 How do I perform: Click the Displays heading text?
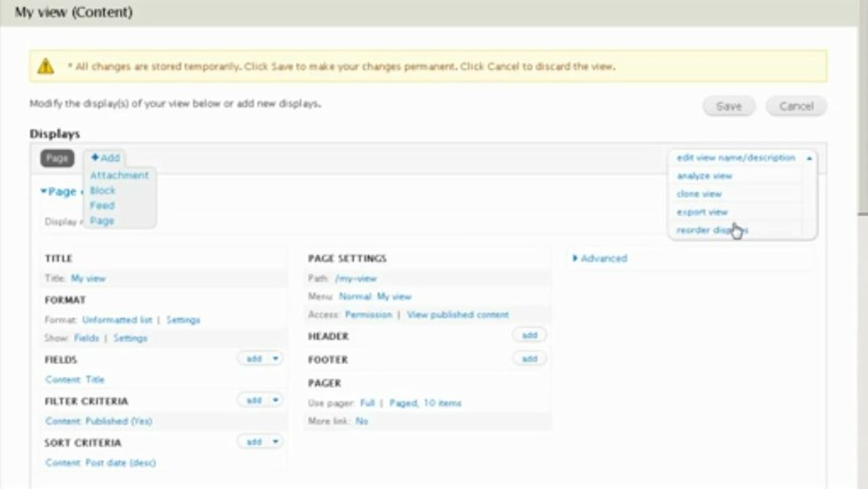point(54,134)
